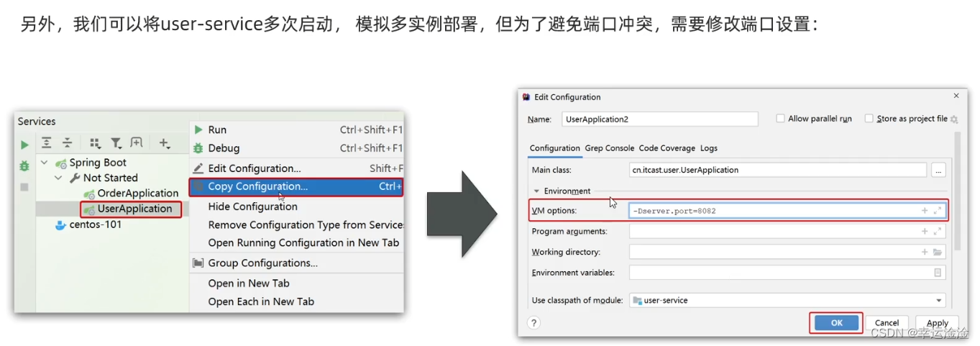Click the Collapse All icon in Services toolbar
Screen dimensions: 980x346
coord(67,143)
